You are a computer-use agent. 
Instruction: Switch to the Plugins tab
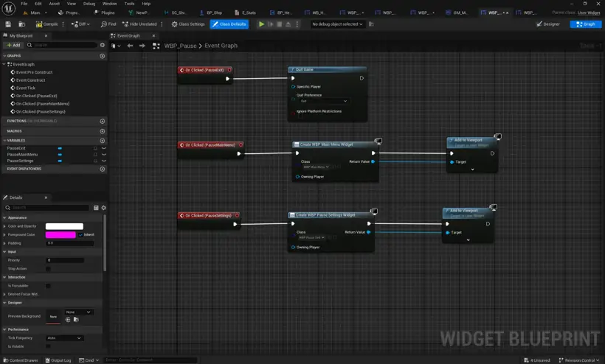(x=105, y=13)
